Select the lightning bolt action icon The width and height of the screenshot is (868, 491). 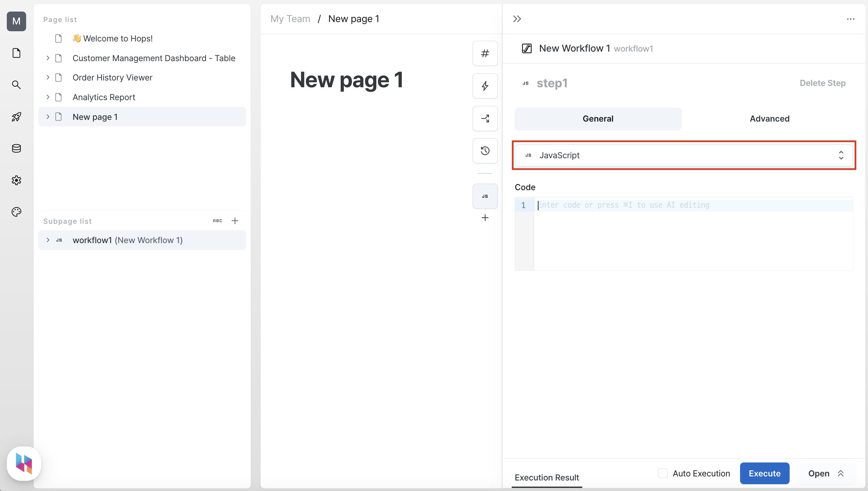[485, 86]
